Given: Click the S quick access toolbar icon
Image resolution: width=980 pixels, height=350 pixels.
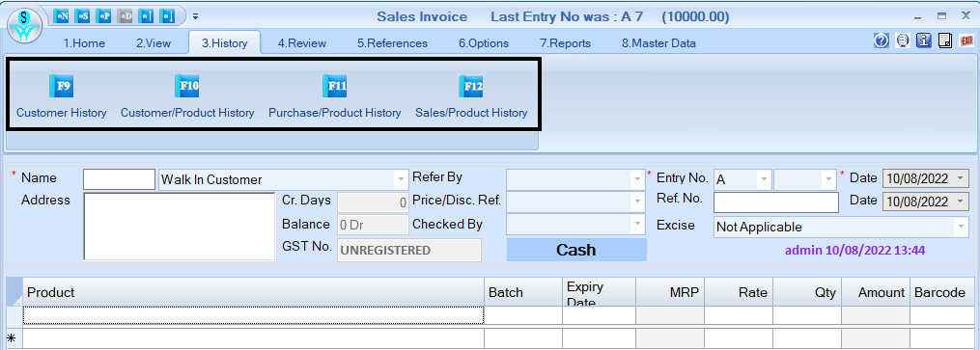Looking at the screenshot, I should 83,16.
